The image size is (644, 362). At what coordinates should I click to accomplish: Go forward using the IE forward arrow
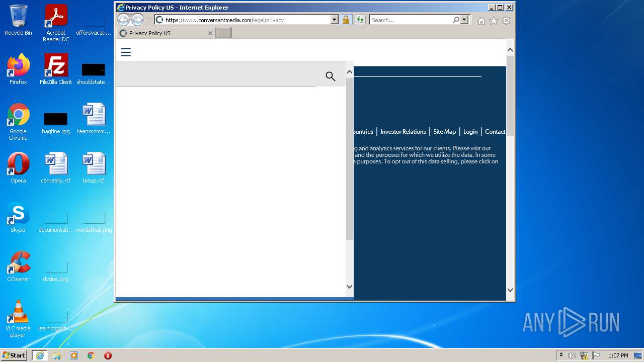click(137, 20)
